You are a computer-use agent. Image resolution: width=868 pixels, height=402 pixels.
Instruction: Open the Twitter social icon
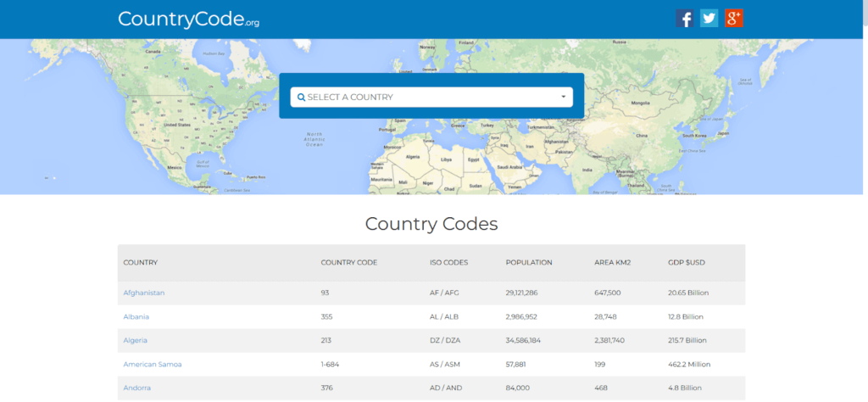pyautogui.click(x=709, y=19)
